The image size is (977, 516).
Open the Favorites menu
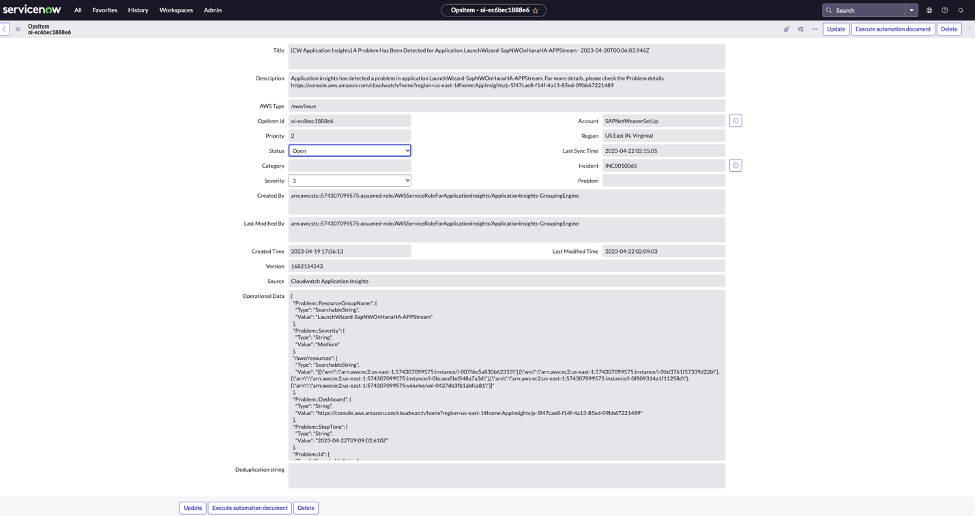pos(105,11)
